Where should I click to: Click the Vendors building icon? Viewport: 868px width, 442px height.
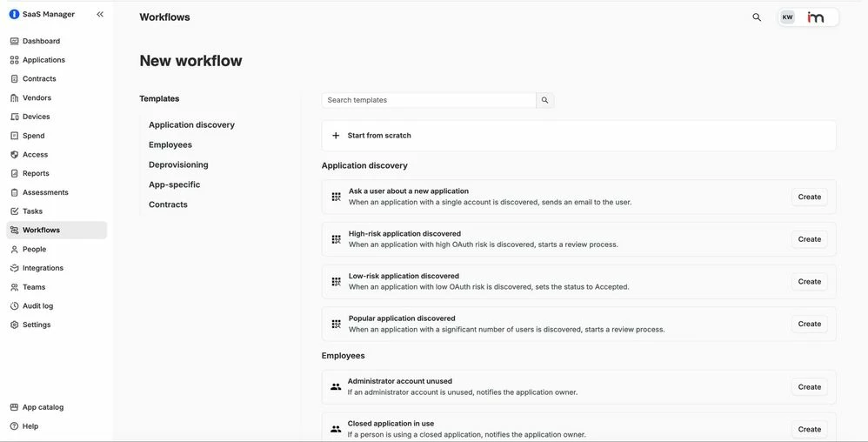pyautogui.click(x=15, y=97)
